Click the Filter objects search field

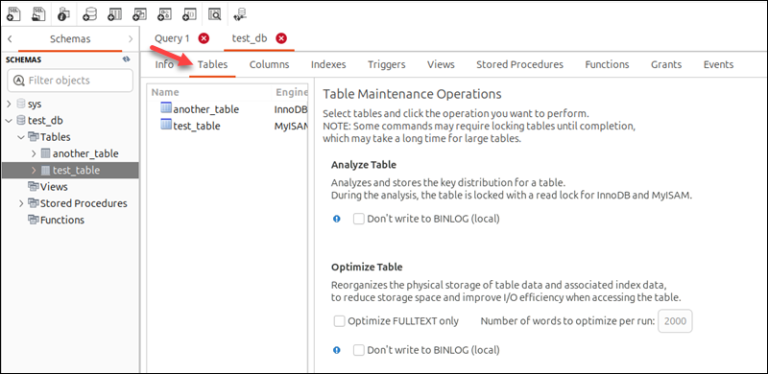[70, 80]
